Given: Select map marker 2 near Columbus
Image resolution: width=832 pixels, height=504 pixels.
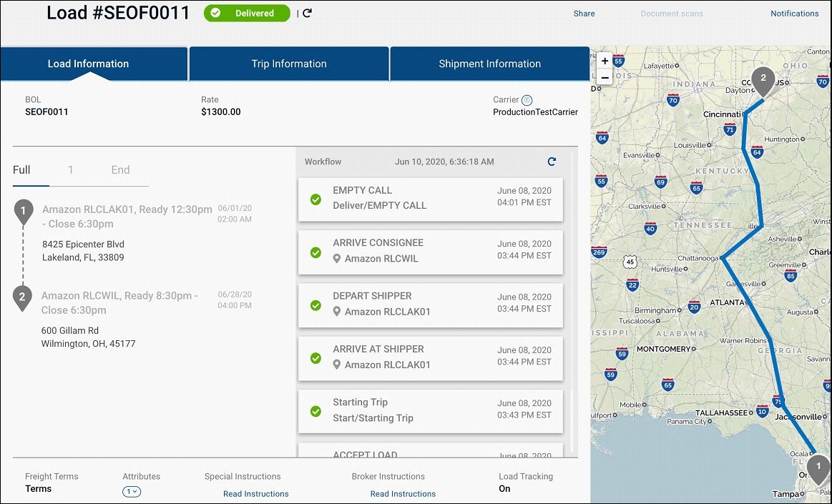Looking at the screenshot, I should [x=762, y=77].
